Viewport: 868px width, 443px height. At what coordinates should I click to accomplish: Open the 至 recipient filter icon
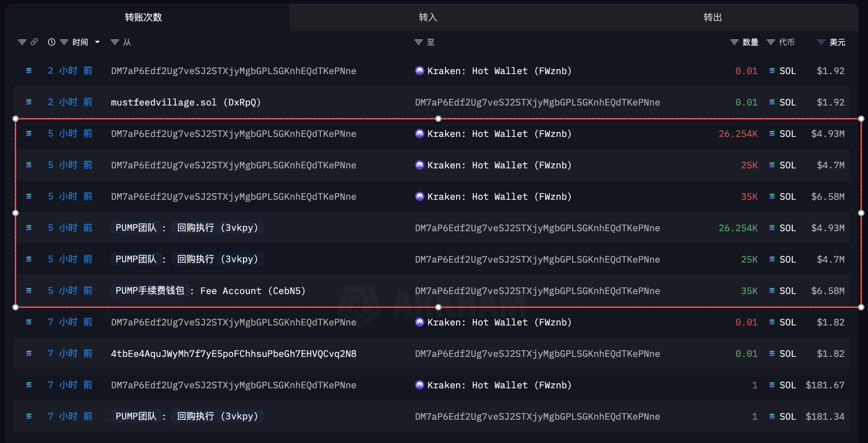[418, 42]
